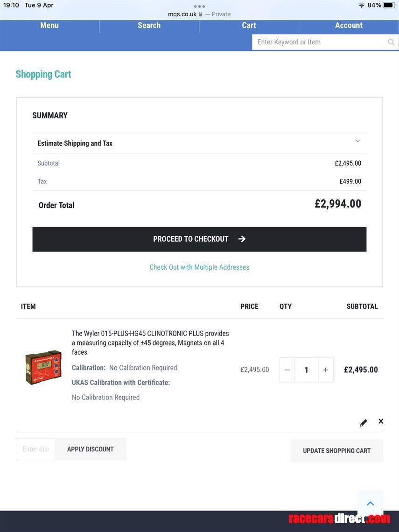Open the Search tab
This screenshot has width=399, height=532.
(x=149, y=25)
